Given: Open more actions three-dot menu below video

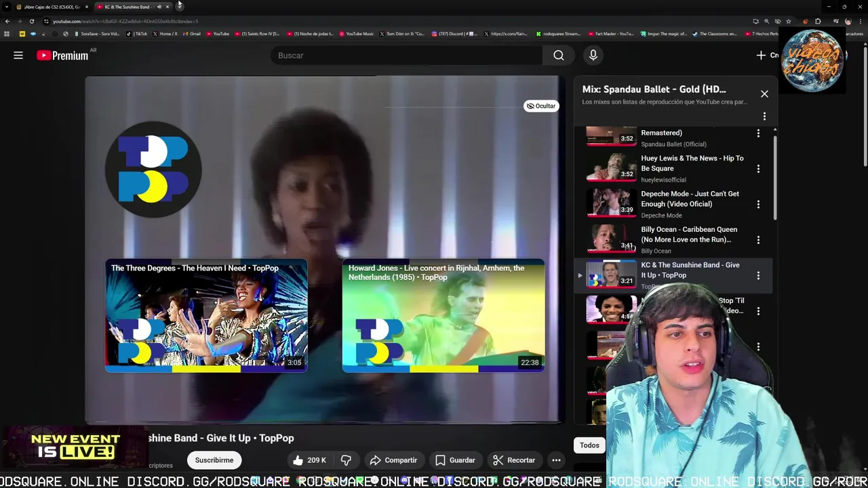Looking at the screenshot, I should 556,460.
